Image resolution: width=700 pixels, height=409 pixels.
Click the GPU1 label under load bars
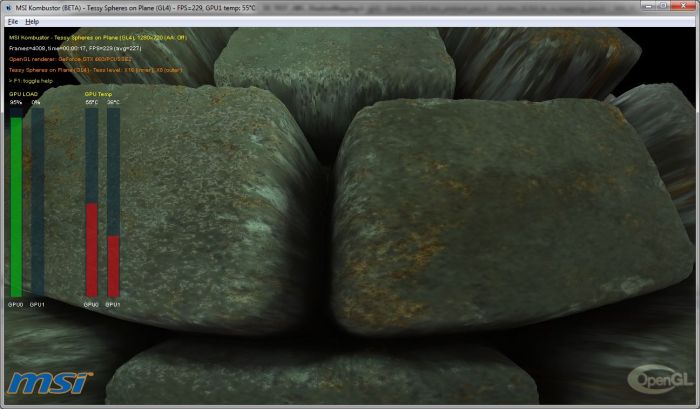pyautogui.click(x=37, y=305)
